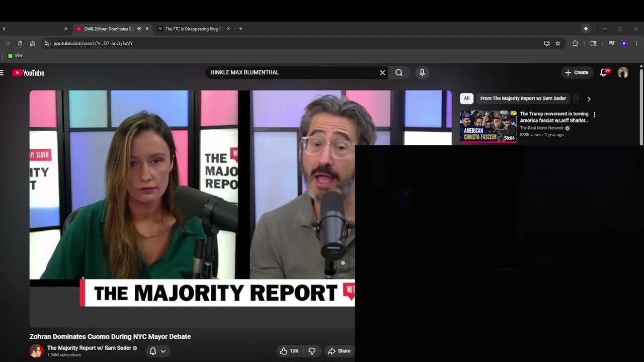Viewport: 644px width, 362px height.
Task: Close the Zohran Dominates tab
Action: [147, 29]
